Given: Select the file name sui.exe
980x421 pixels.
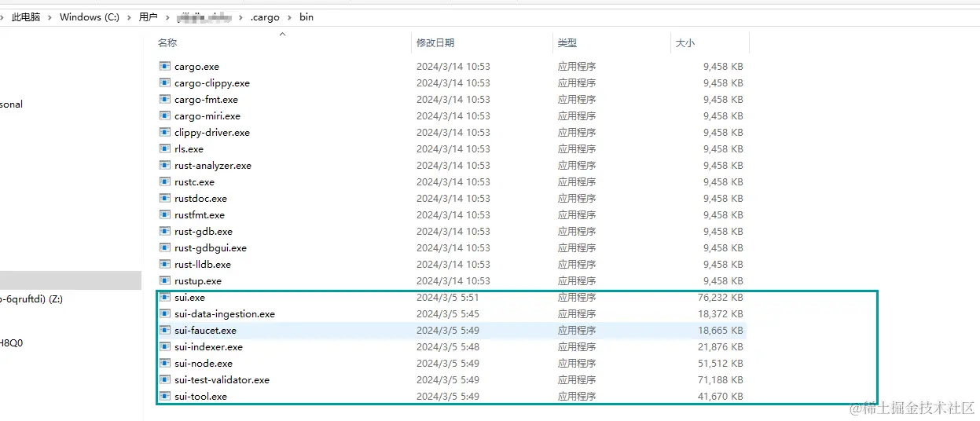Looking at the screenshot, I should [189, 298].
